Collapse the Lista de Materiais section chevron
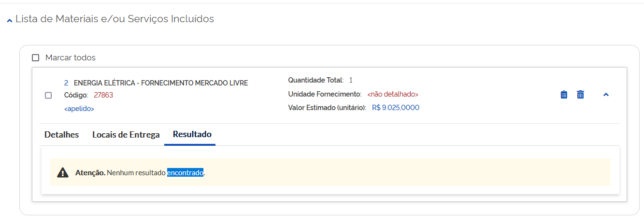The width and height of the screenshot is (644, 224). pos(9,20)
